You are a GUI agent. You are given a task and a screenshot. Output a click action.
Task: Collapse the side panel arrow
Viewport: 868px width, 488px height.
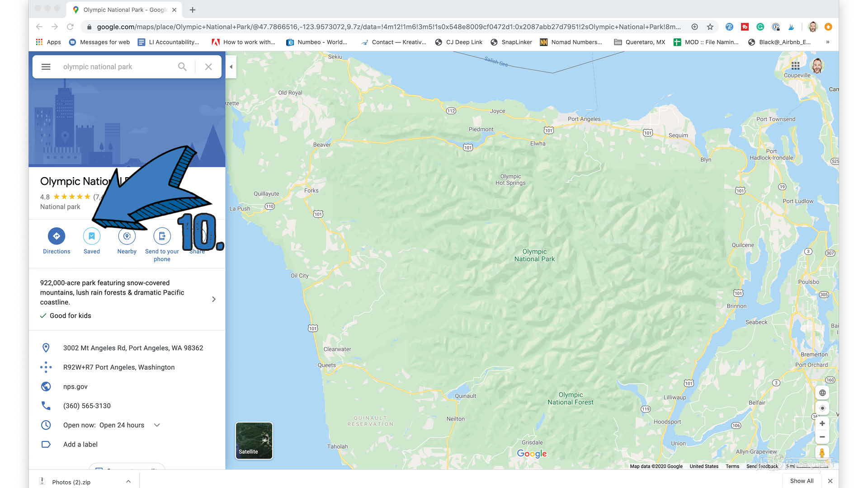(x=231, y=67)
